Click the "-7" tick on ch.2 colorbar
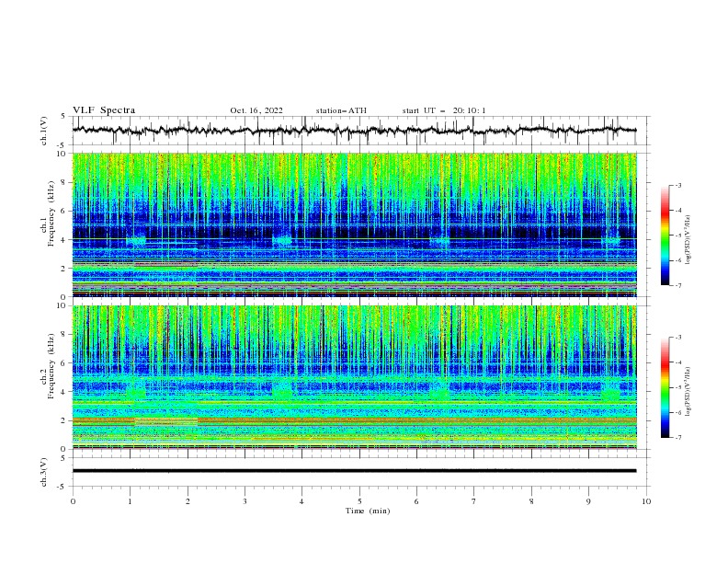This screenshot has width=728, height=563. pyautogui.click(x=677, y=438)
